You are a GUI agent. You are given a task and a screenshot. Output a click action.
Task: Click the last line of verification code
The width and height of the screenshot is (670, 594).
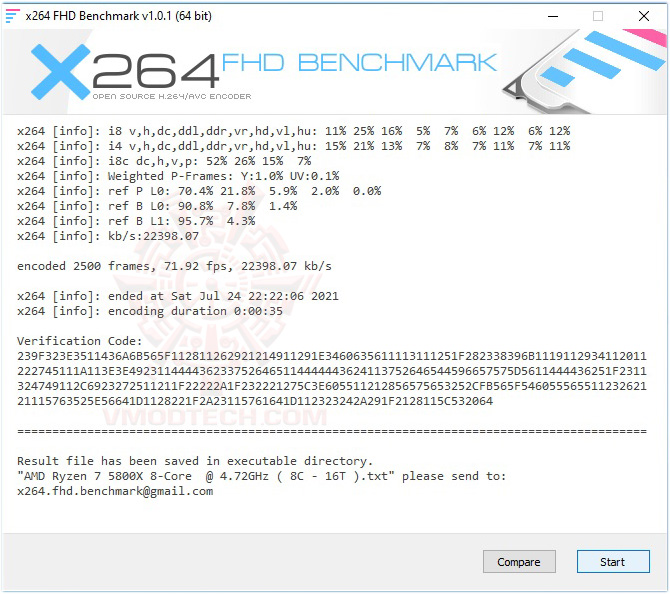[x=255, y=401]
